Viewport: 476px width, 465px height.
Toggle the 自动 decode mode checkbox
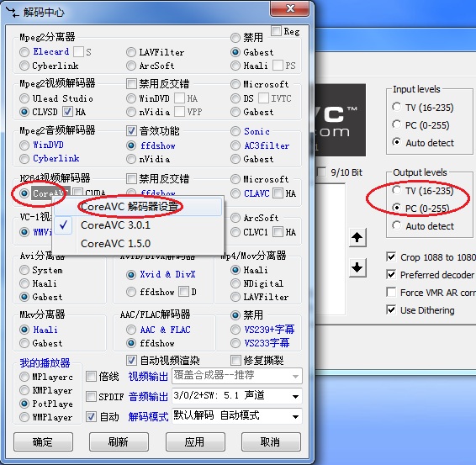point(91,416)
